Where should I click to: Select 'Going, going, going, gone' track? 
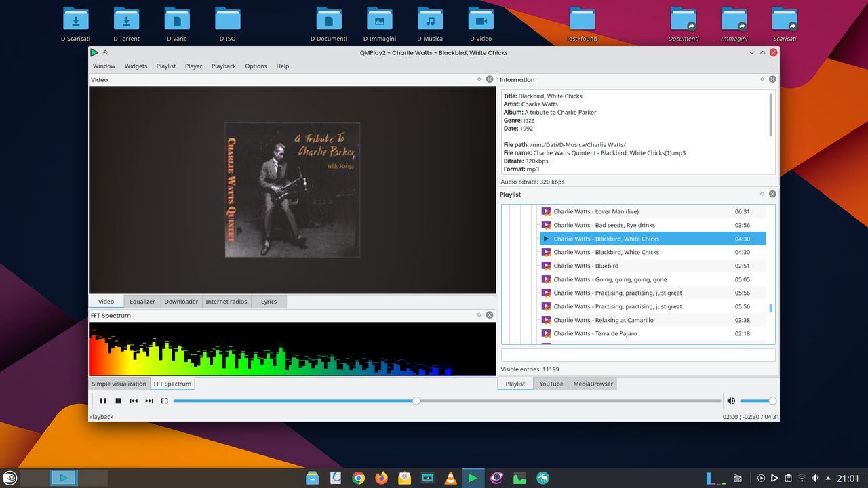tap(653, 279)
